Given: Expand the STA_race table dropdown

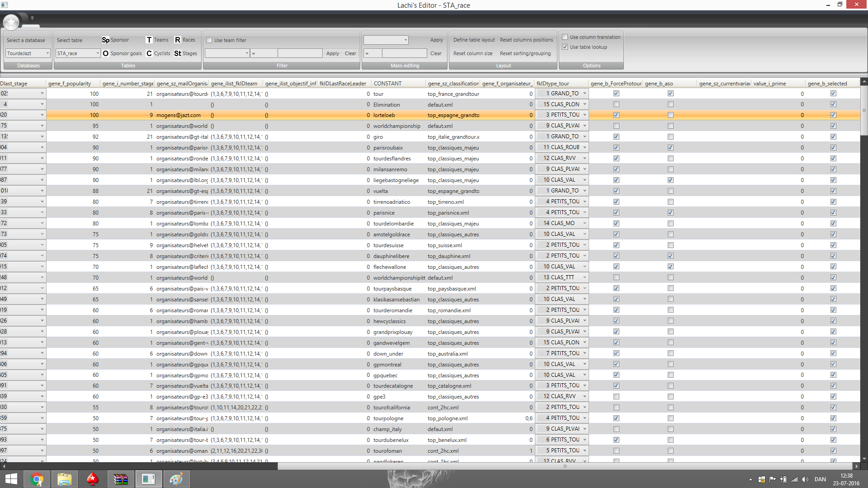Looking at the screenshot, I should [x=98, y=53].
